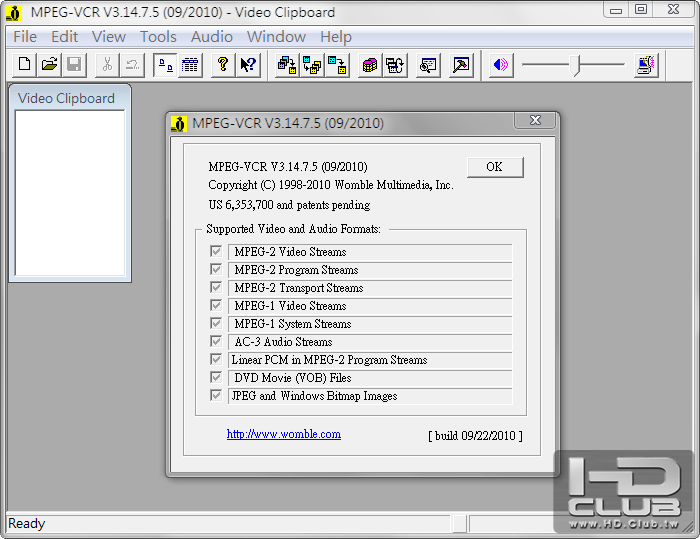
Task: Open the Window menu
Action: (276, 37)
